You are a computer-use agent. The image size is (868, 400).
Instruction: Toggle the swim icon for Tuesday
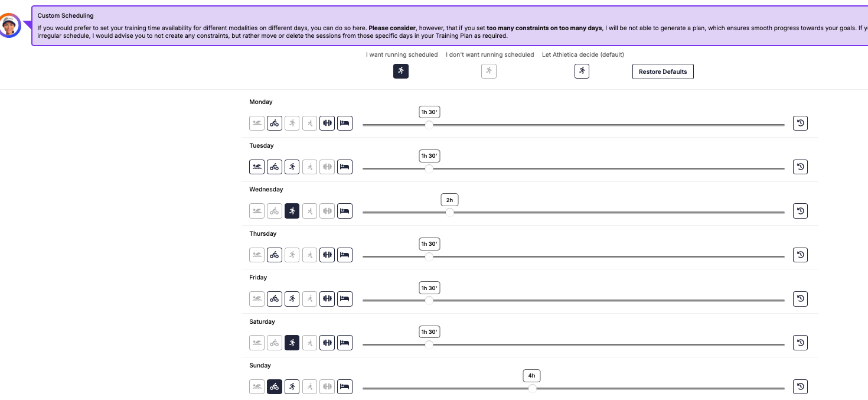coord(257,167)
